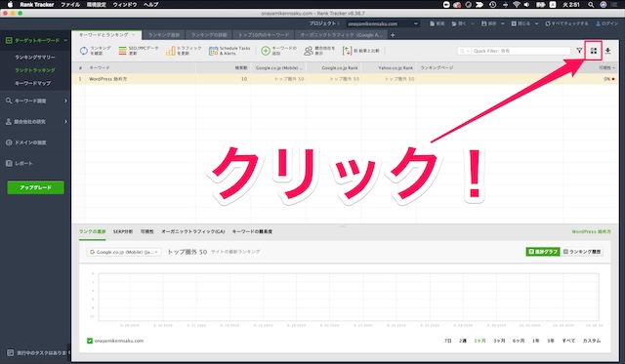Open the SERP分析 bottom tab
This screenshot has height=364, width=625.
123,231
